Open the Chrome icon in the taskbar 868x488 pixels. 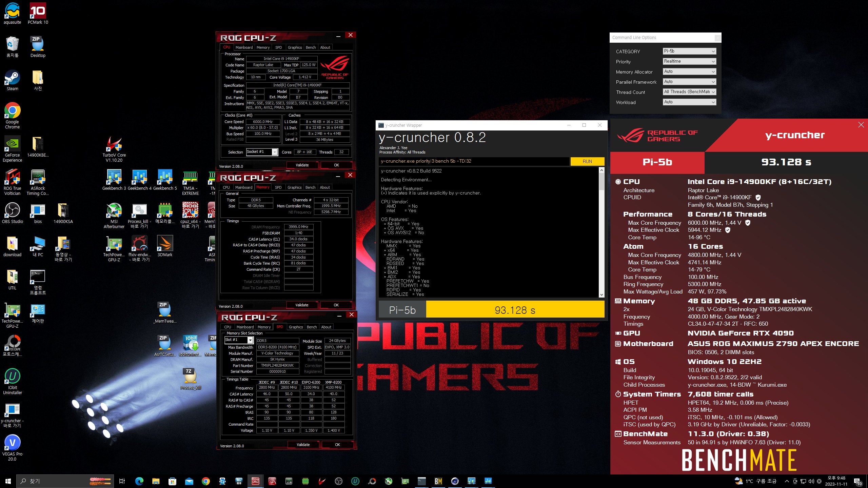(205, 481)
